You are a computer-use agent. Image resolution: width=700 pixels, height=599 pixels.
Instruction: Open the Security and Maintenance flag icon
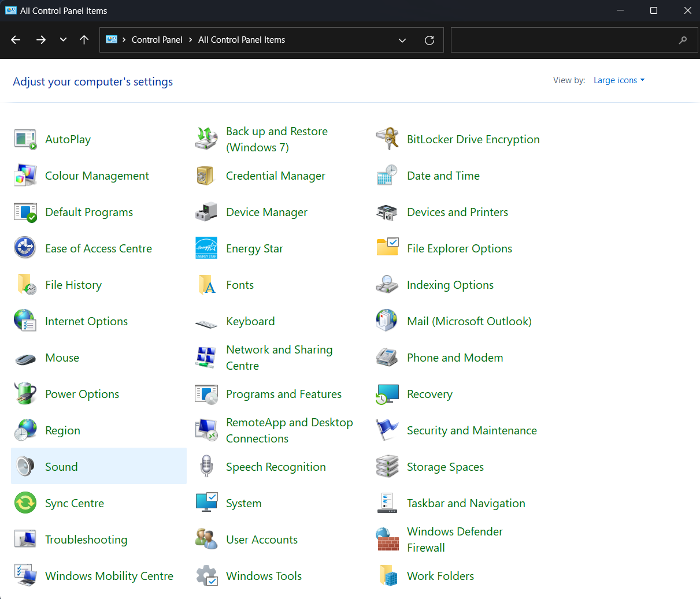(x=387, y=430)
